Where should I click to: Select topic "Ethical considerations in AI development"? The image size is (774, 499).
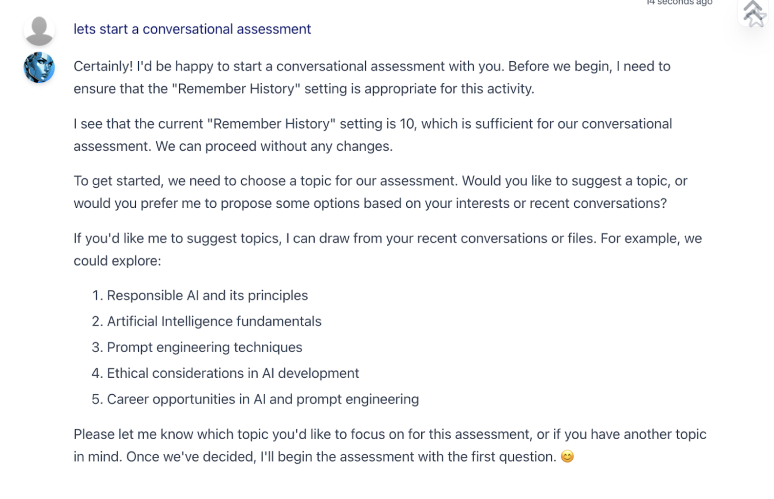[x=233, y=373]
